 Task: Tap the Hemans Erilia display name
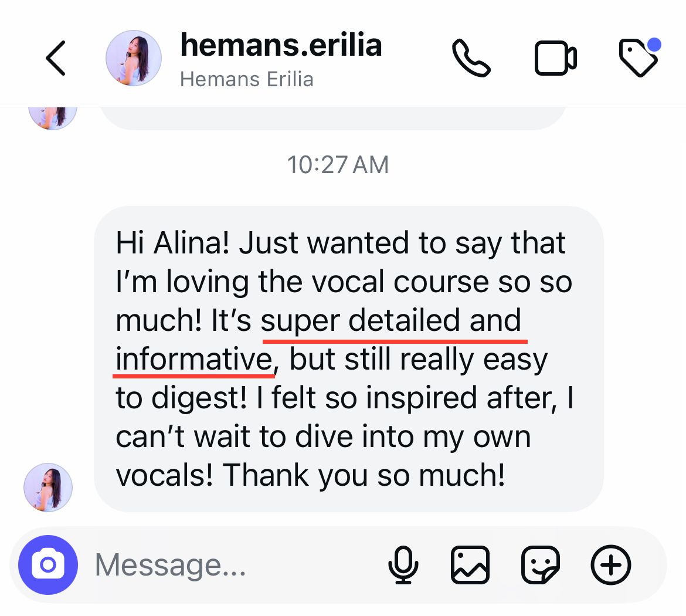coord(247,79)
